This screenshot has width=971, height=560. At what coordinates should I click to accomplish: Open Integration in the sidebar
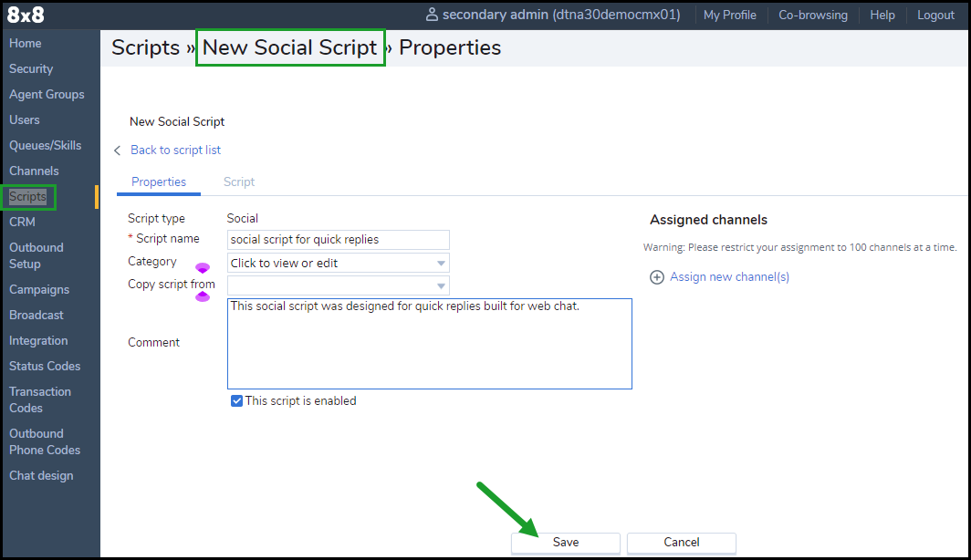tap(38, 341)
